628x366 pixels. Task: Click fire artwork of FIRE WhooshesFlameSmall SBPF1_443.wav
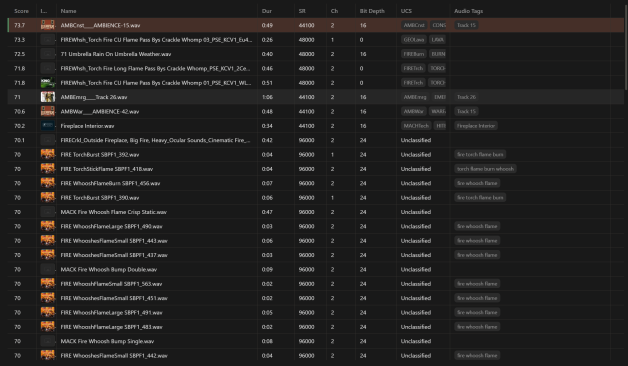pos(48,241)
